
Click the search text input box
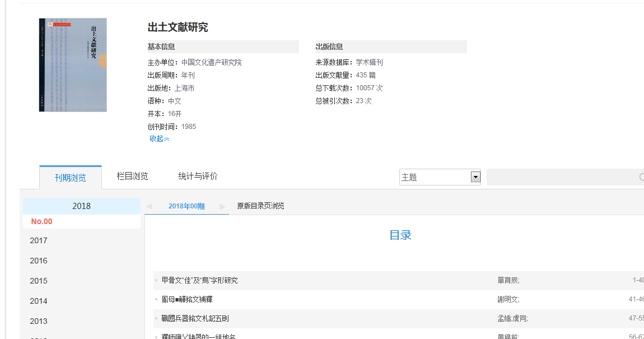tap(560, 177)
